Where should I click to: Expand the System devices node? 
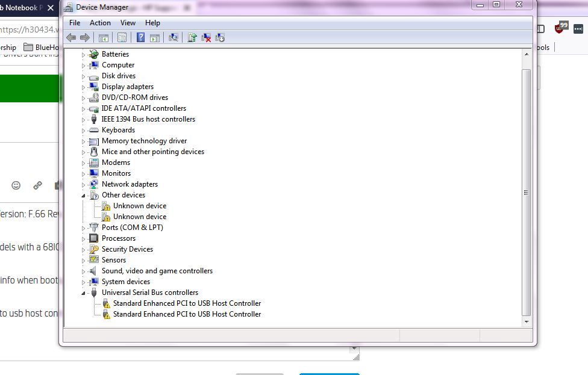click(83, 282)
